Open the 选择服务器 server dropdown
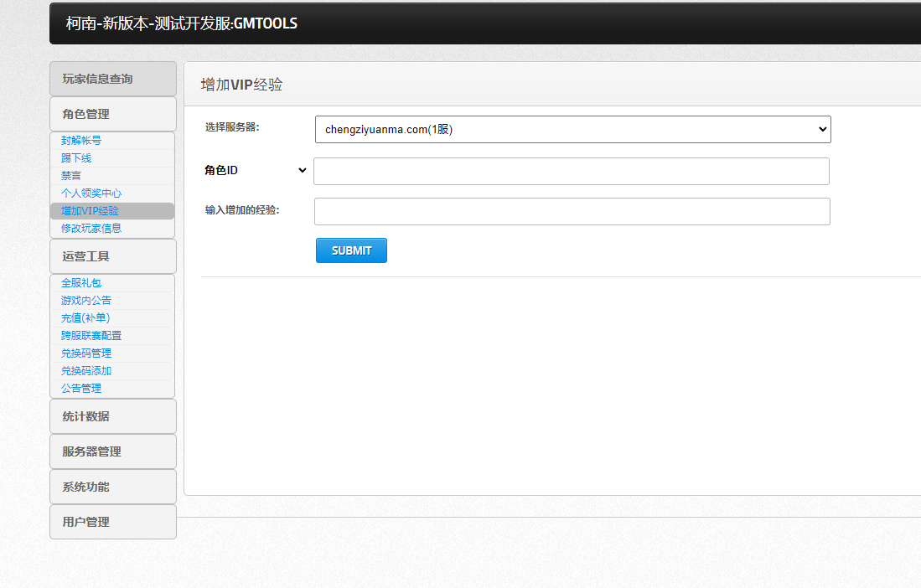The width and height of the screenshot is (921, 588). [x=572, y=129]
